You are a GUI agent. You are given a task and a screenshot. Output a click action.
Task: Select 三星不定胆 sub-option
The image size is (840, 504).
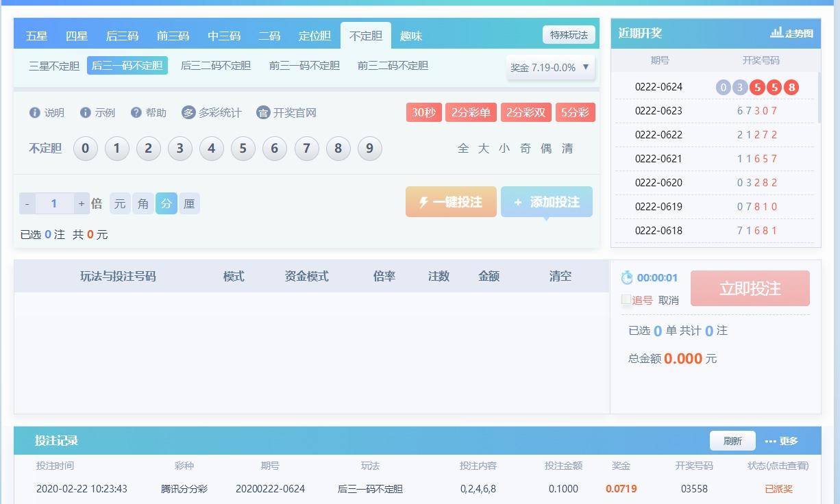pos(54,66)
